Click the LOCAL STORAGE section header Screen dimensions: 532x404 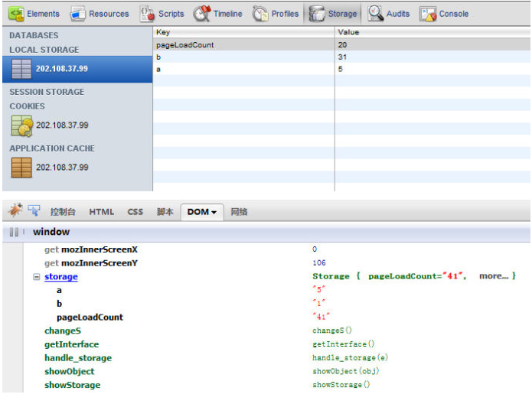pos(44,50)
